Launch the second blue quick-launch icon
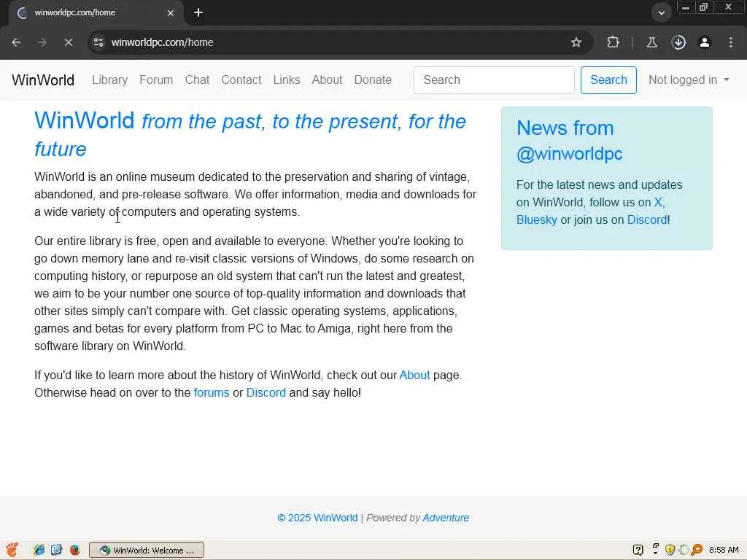 click(57, 550)
